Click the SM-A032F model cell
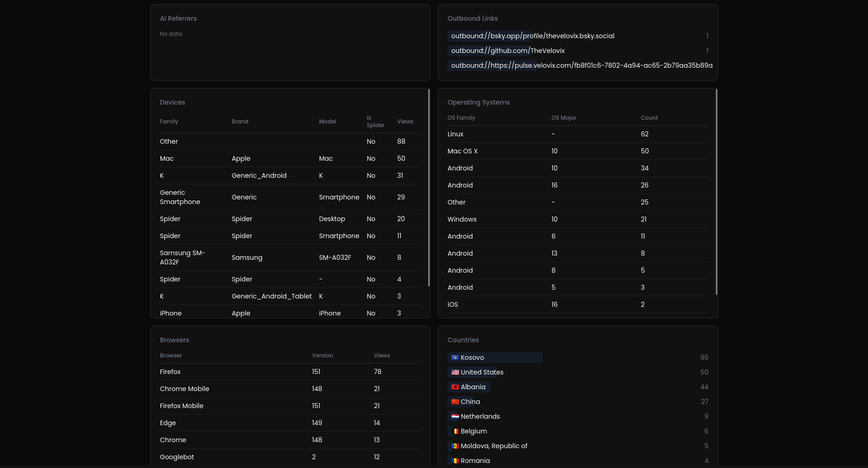 click(335, 257)
